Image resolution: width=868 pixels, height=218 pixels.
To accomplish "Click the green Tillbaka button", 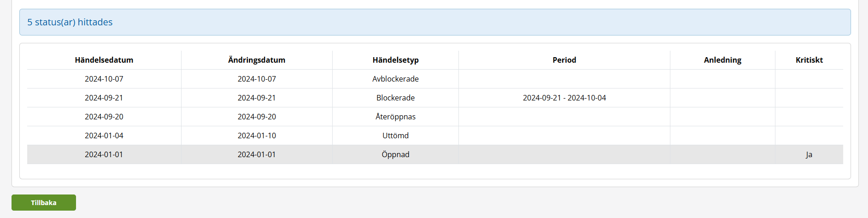I will tap(44, 203).
